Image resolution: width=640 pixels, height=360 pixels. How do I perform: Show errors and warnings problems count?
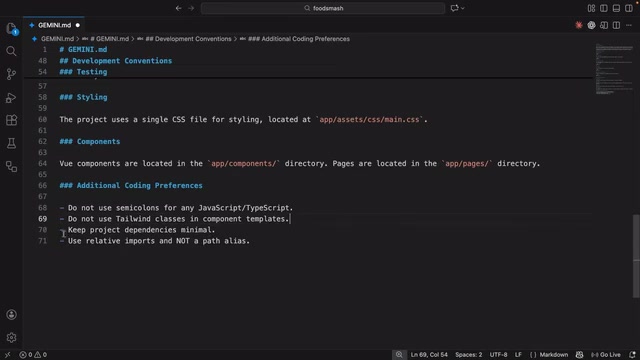click(33, 355)
